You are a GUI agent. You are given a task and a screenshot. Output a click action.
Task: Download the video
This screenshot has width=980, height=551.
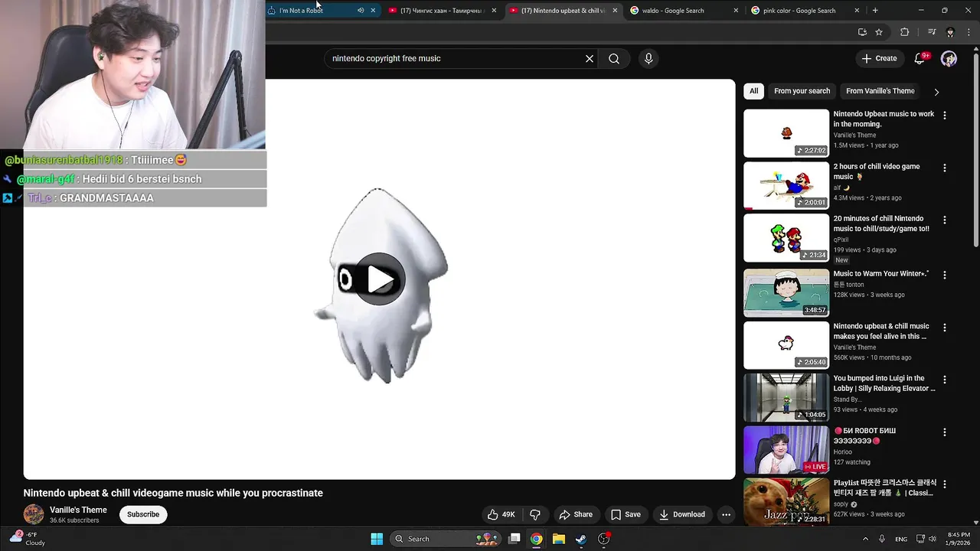tap(682, 514)
